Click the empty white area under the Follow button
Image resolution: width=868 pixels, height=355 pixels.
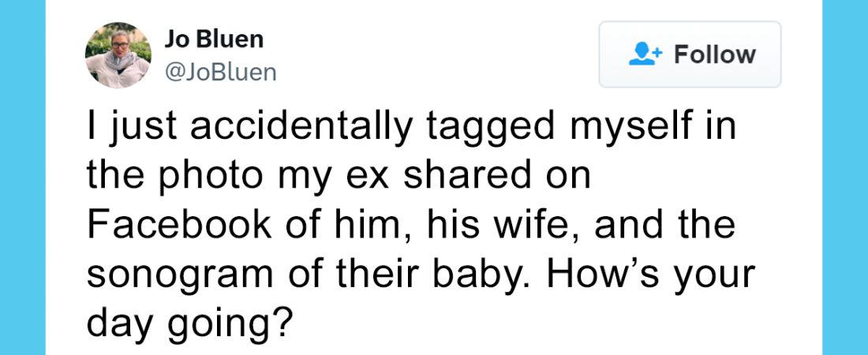(x=690, y=99)
